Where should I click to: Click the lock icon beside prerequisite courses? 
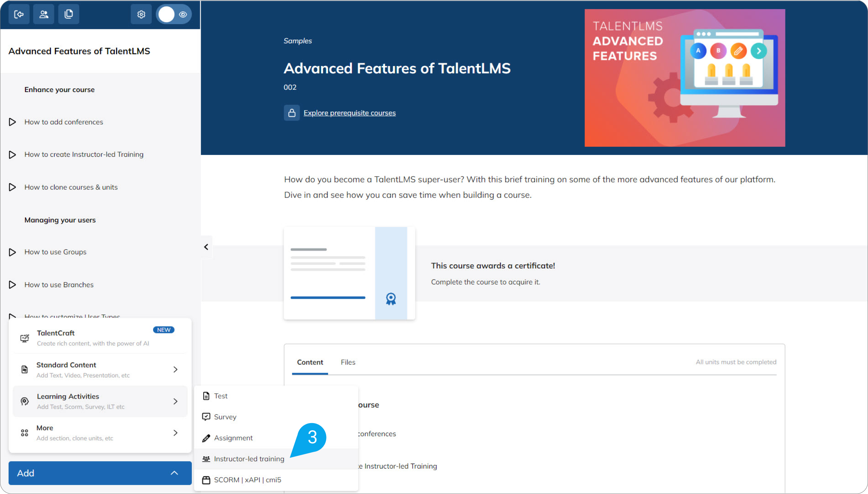tap(291, 113)
